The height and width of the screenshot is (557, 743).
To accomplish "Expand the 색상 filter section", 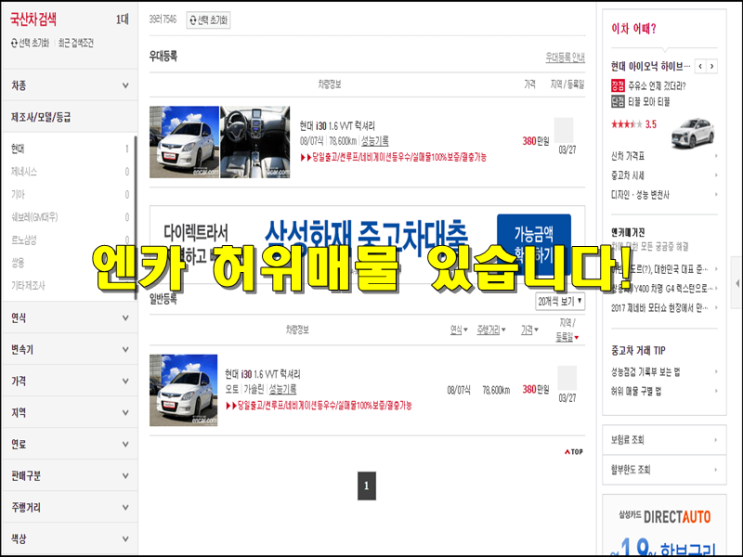I will (x=70, y=539).
